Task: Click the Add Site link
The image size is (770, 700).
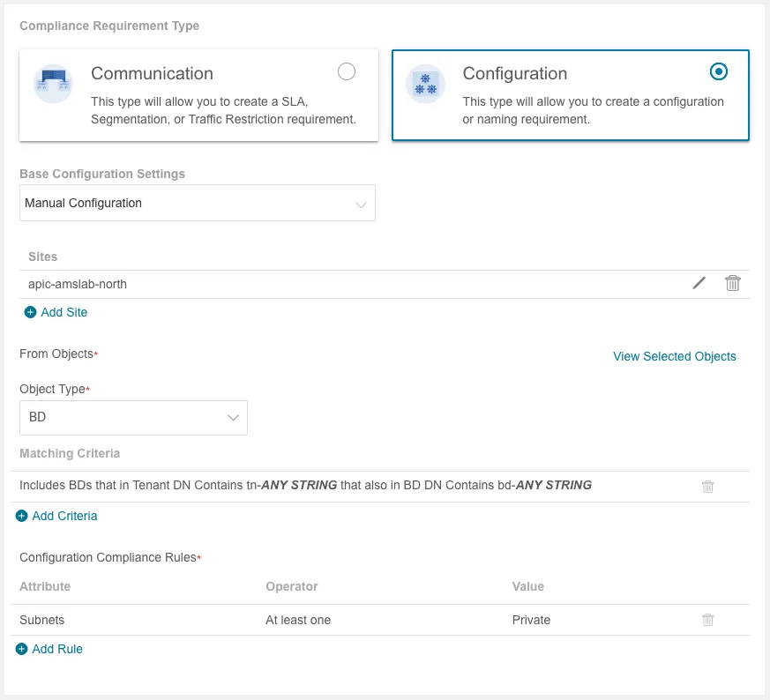Action: point(64,312)
